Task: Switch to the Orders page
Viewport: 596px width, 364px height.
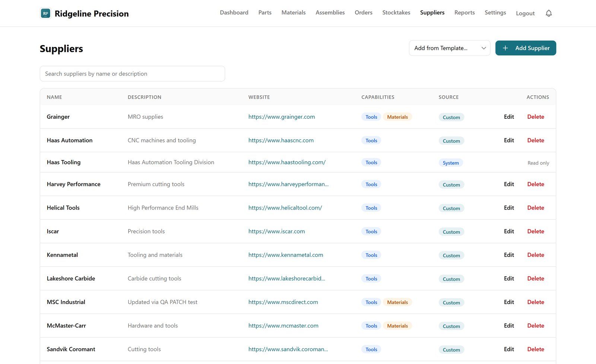Action: (364, 13)
